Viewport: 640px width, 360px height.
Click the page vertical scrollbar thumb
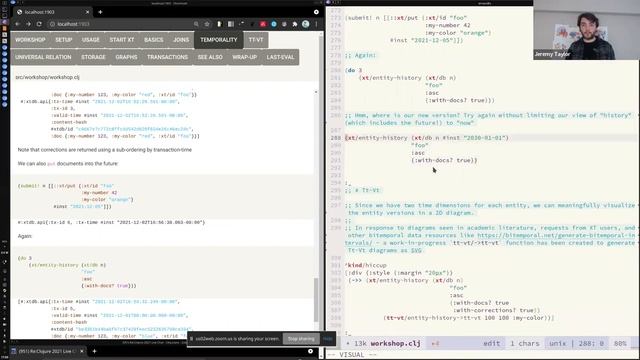coord(316,300)
